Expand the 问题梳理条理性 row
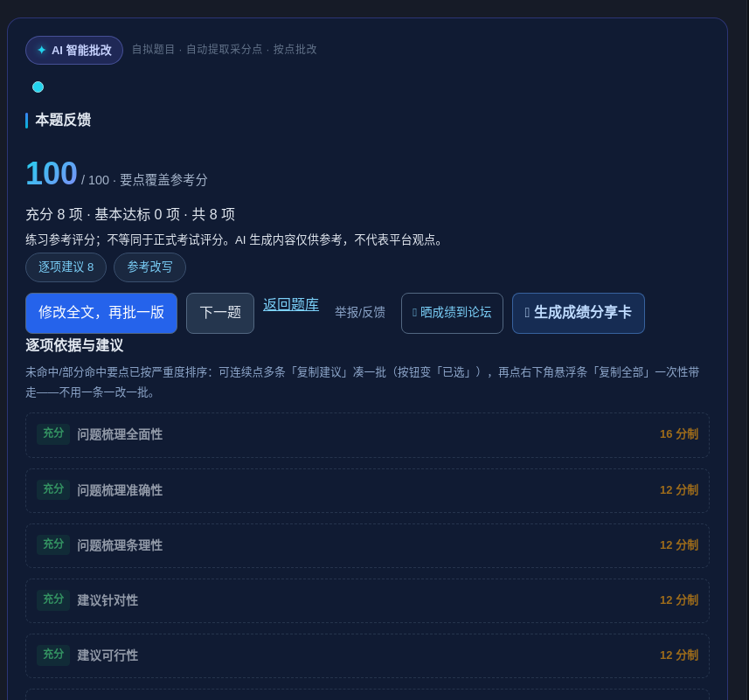Image resolution: width=749 pixels, height=700 pixels. [367, 546]
